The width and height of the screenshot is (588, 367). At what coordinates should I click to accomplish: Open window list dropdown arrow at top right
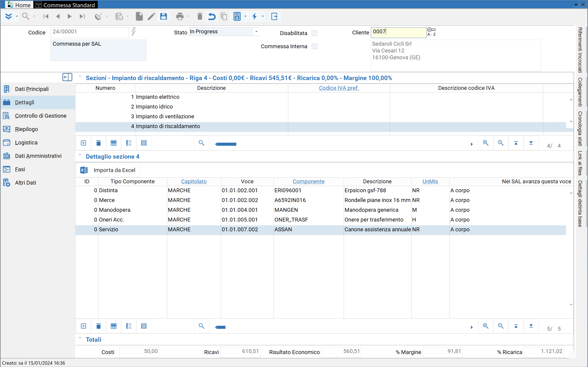click(576, 5)
